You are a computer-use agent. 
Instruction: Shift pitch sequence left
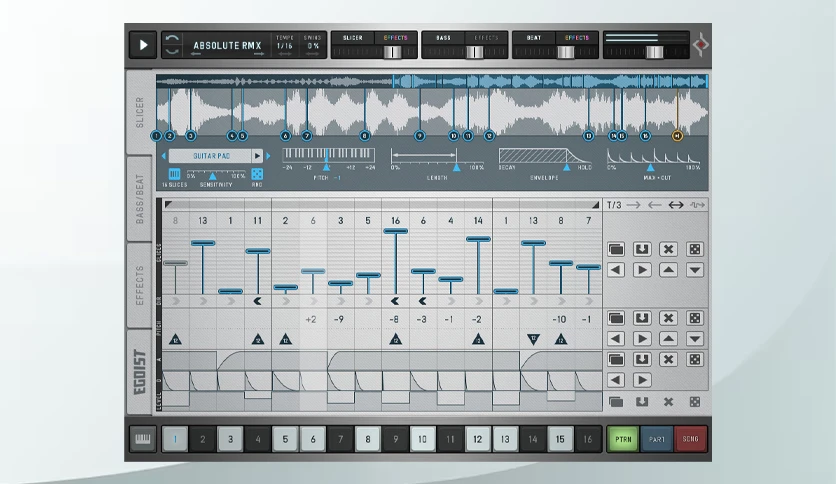(616, 338)
